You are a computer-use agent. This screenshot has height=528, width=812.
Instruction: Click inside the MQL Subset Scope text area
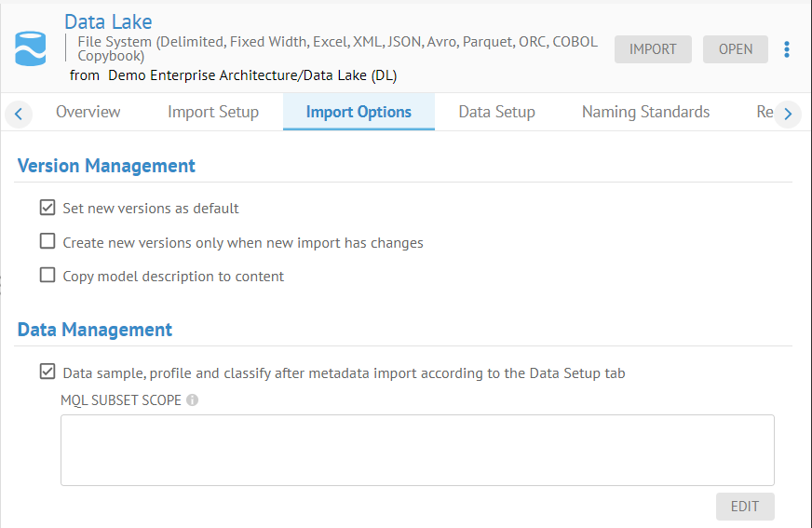point(417,450)
